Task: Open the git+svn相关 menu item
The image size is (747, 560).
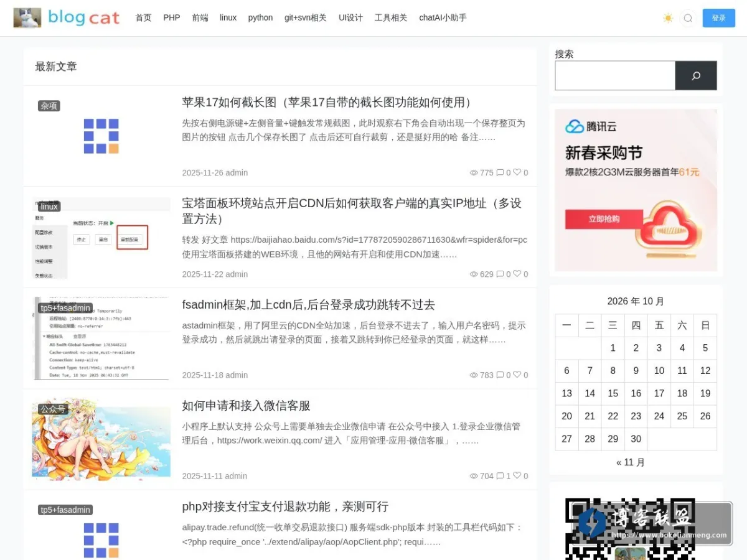Action: click(306, 17)
